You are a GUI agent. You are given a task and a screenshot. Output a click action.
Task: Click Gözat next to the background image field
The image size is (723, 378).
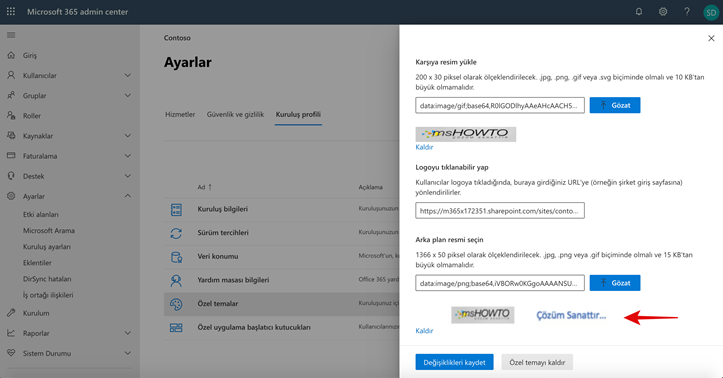click(x=615, y=283)
